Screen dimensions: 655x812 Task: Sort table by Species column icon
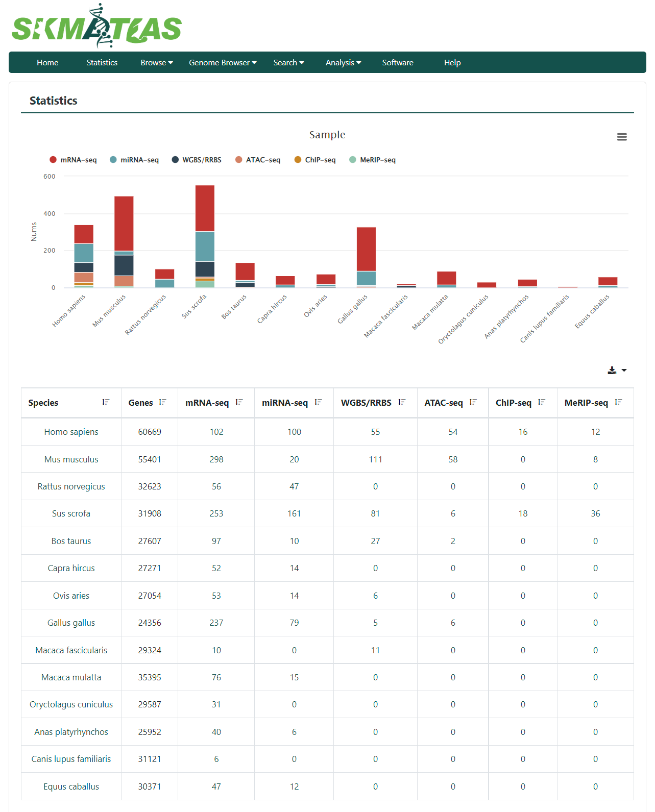point(106,402)
